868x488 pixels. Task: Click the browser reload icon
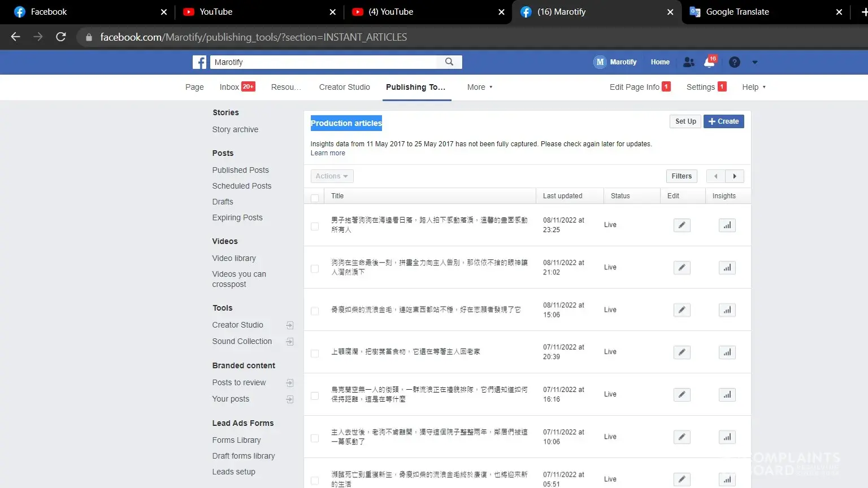[x=61, y=37]
